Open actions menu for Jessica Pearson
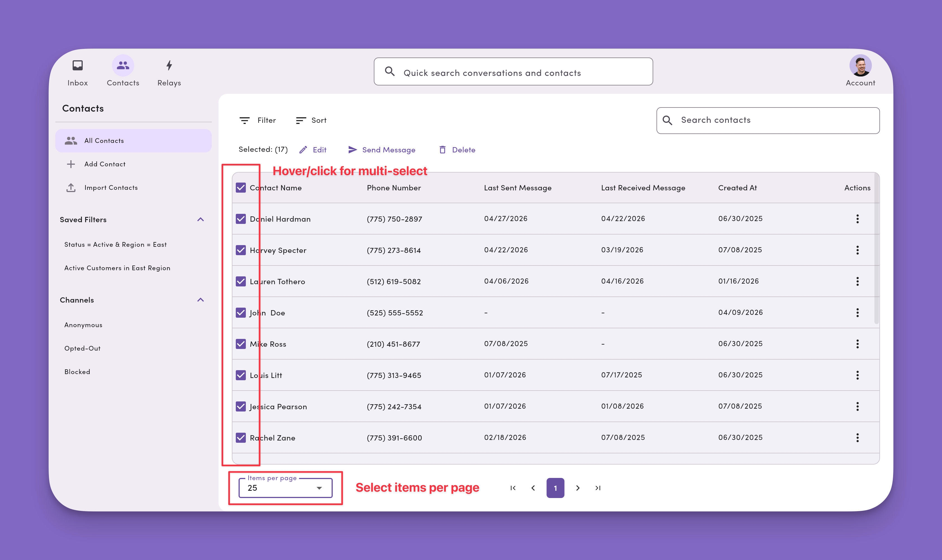942x560 pixels. point(857,407)
